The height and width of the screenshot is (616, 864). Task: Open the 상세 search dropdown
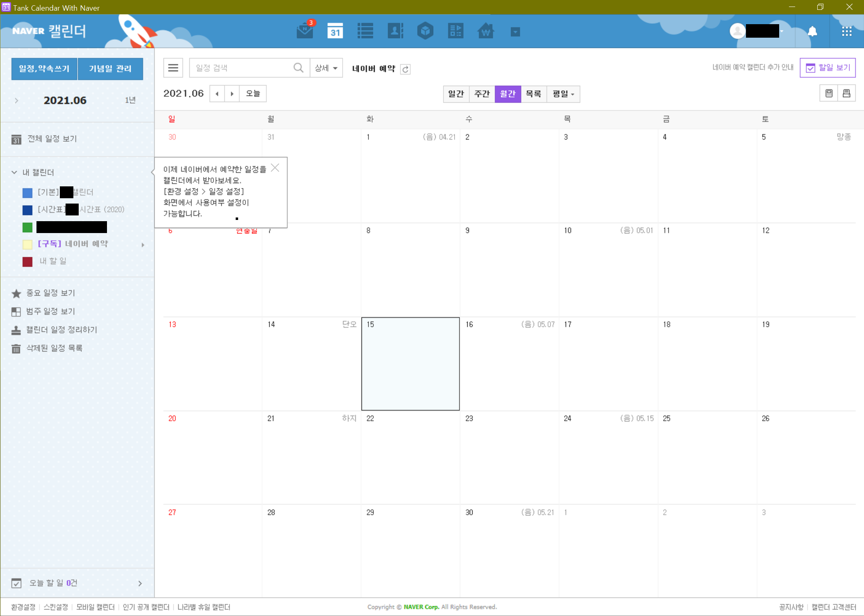click(x=326, y=68)
